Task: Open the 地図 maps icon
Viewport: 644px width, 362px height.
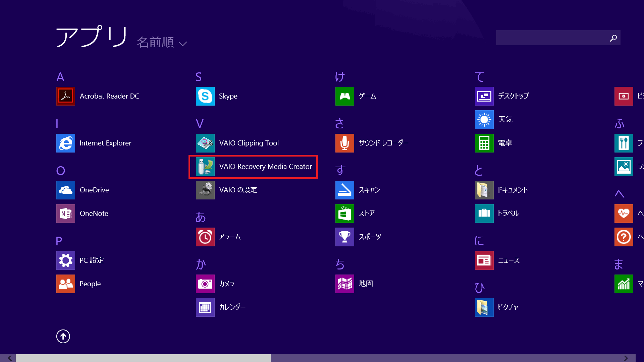Action: [x=345, y=284]
